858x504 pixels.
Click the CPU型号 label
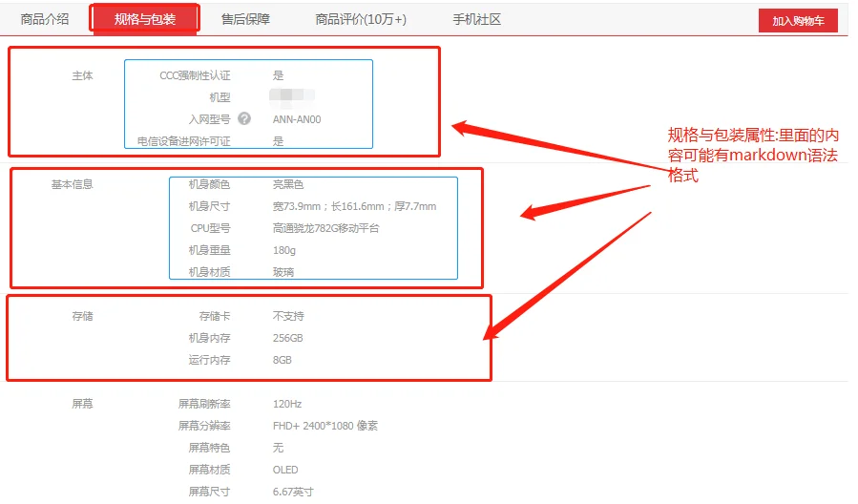click(x=211, y=228)
